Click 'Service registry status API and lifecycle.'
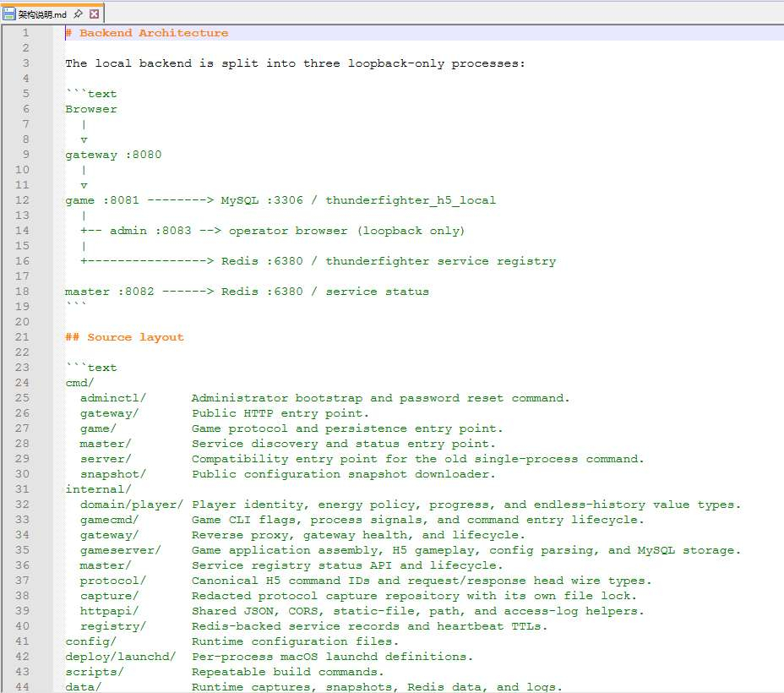The width and height of the screenshot is (784, 693). 347,565
